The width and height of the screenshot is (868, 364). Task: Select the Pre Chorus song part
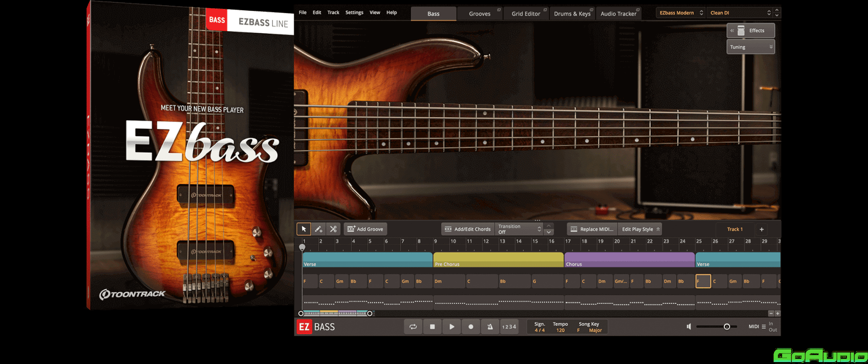tap(498, 260)
